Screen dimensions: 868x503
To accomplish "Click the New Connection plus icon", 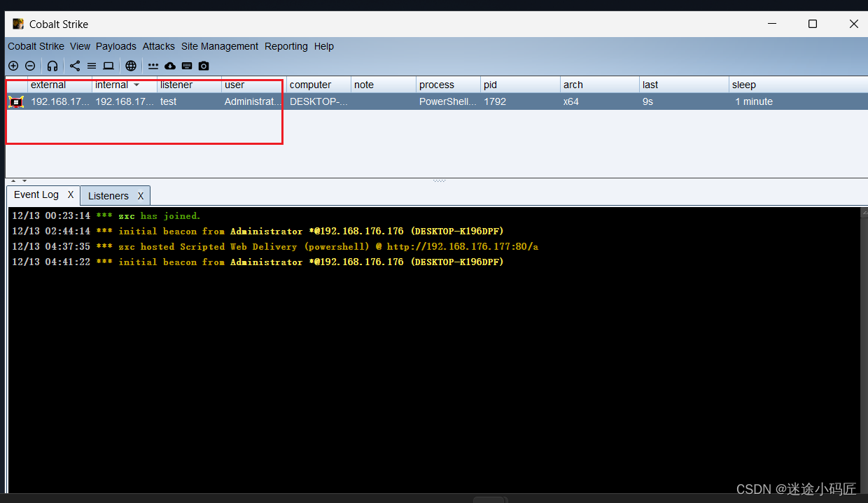I will (13, 65).
